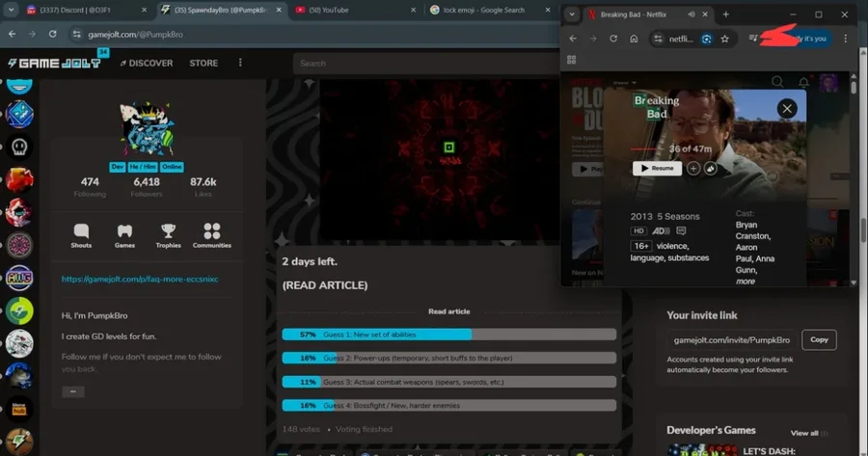Resume playing Breaking Bad

[x=657, y=169]
